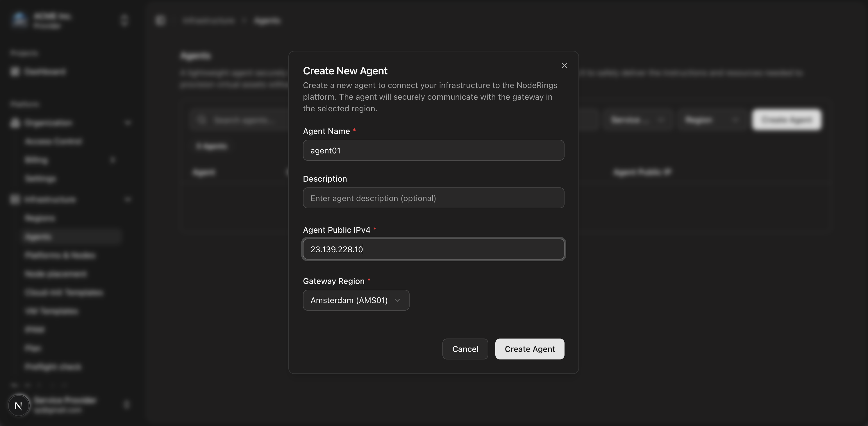Open user account options at sidebar bottom
The image size is (868, 426).
127,404
